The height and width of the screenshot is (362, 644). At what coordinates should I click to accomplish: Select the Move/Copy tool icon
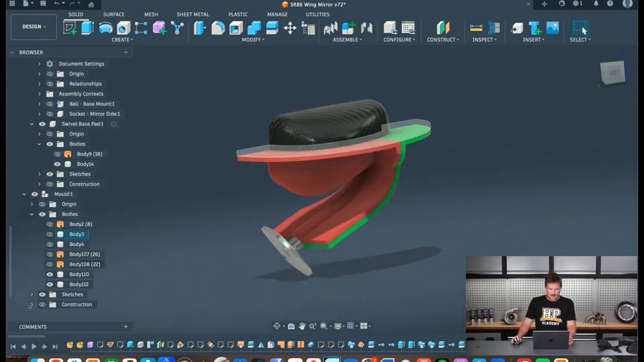(x=290, y=27)
